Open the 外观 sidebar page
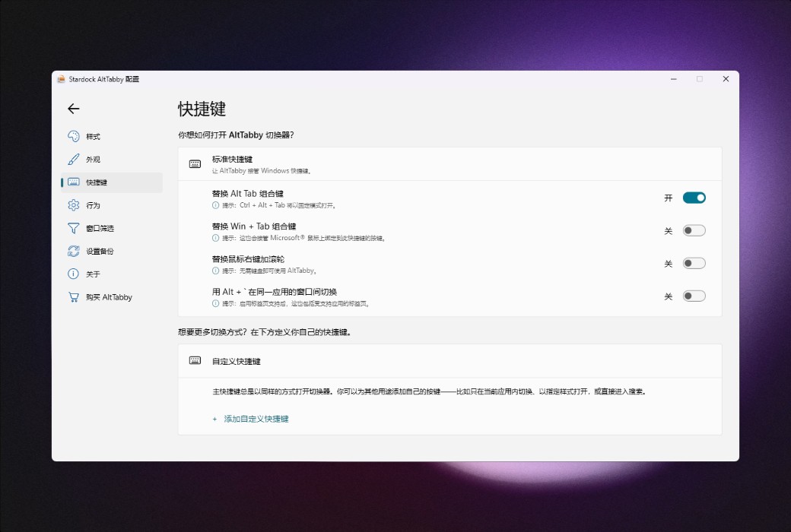This screenshot has width=791, height=532. click(x=112, y=160)
